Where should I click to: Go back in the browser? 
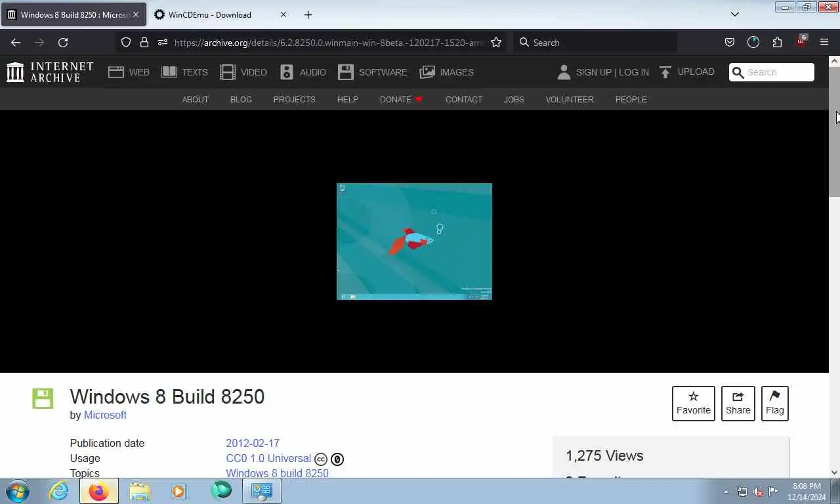(x=16, y=42)
